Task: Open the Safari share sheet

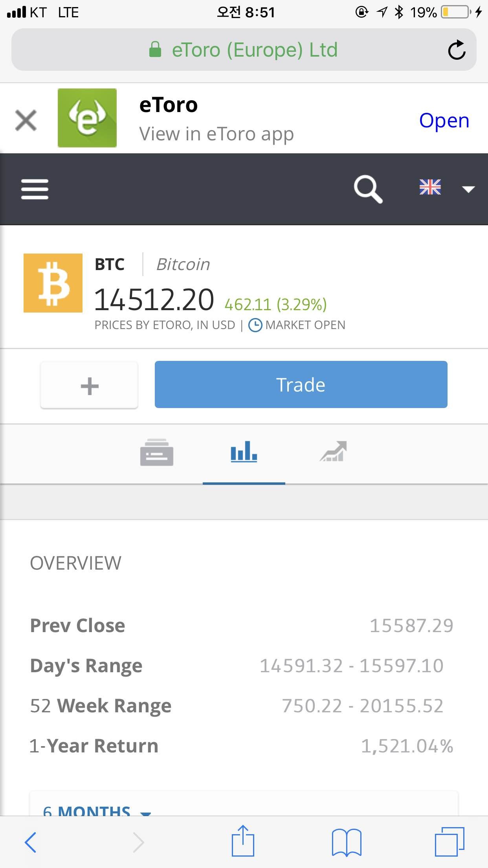Action: 243,842
